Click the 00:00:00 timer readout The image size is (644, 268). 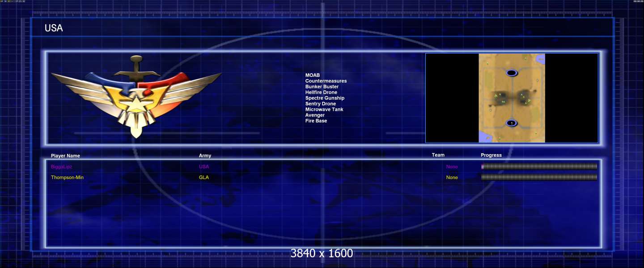pyautogui.click(x=638, y=1)
